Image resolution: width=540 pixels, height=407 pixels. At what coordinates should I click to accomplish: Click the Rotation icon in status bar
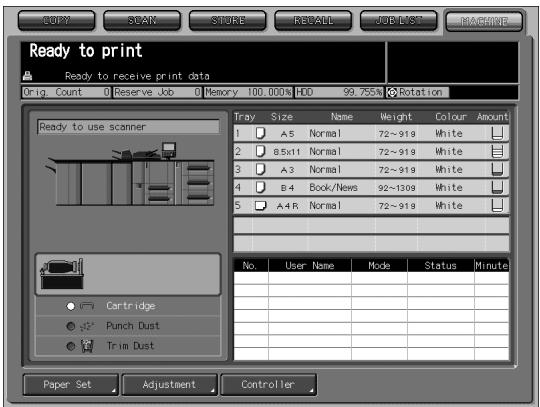click(392, 92)
